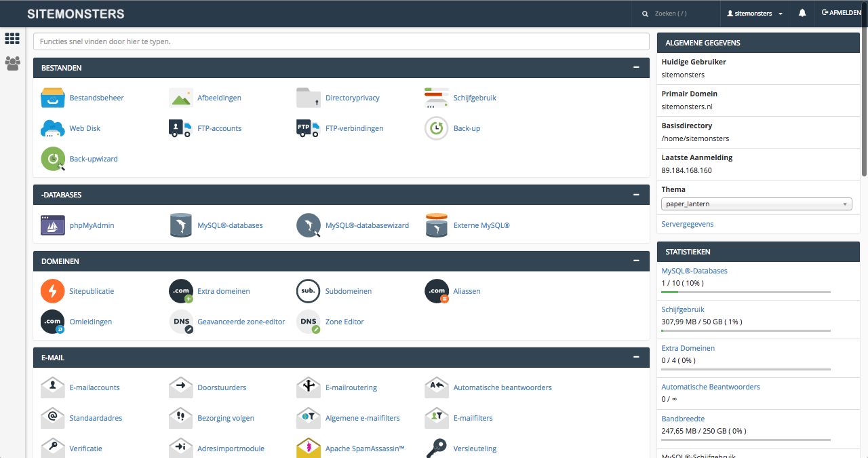
Task: Open the Versleuteling key icon
Action: click(x=437, y=448)
